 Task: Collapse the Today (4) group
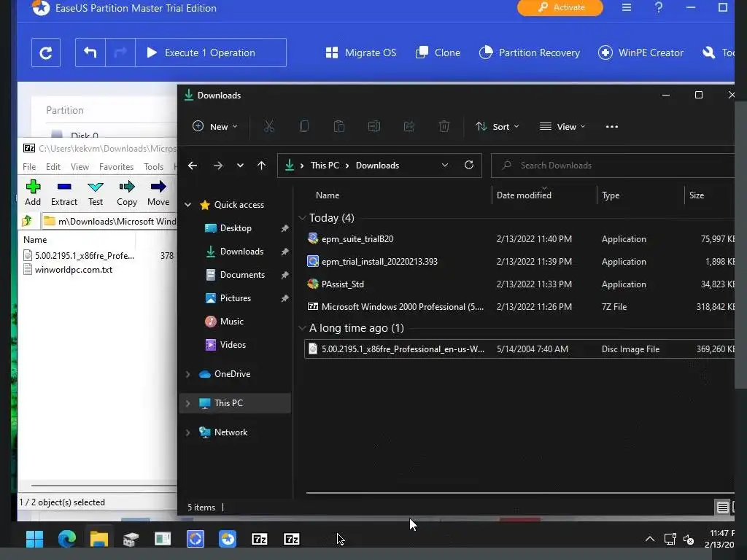(301, 218)
